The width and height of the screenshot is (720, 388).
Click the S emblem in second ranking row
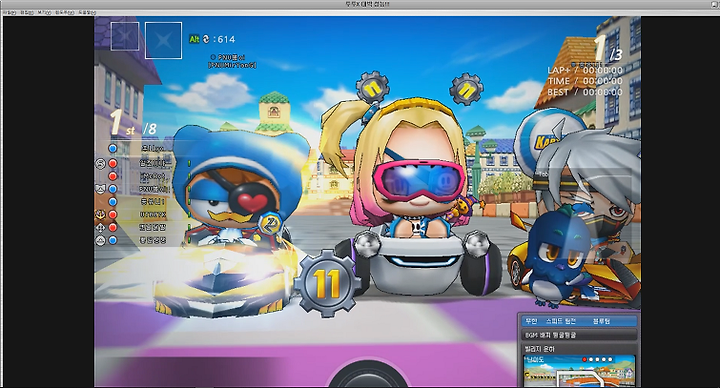click(100, 163)
